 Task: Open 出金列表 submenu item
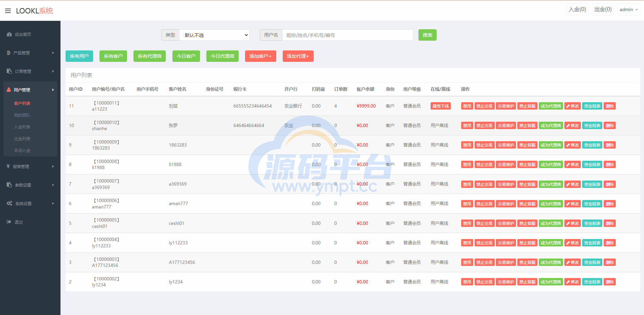22,139
